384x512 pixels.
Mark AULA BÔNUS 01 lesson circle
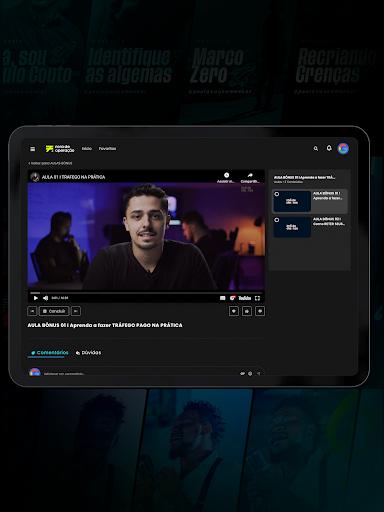tap(277, 194)
